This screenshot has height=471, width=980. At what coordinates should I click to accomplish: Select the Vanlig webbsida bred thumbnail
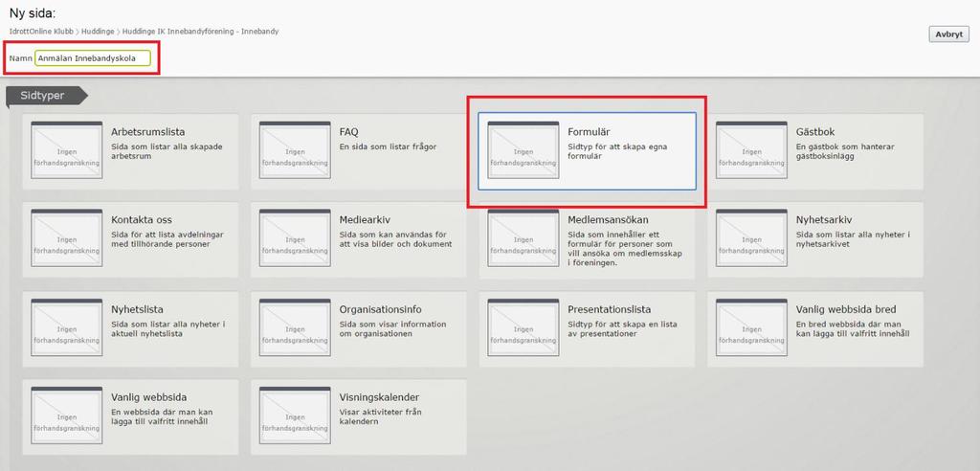[x=751, y=327]
